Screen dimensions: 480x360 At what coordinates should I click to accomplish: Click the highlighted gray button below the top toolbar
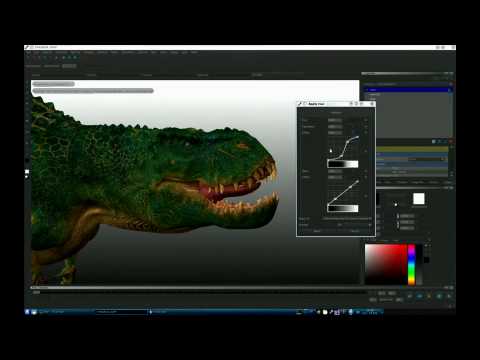69,66
